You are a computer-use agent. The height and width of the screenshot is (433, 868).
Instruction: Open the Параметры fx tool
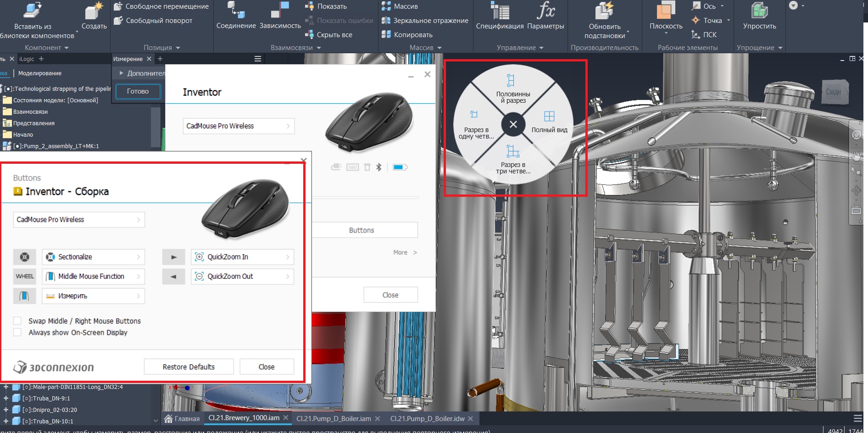[x=545, y=11]
